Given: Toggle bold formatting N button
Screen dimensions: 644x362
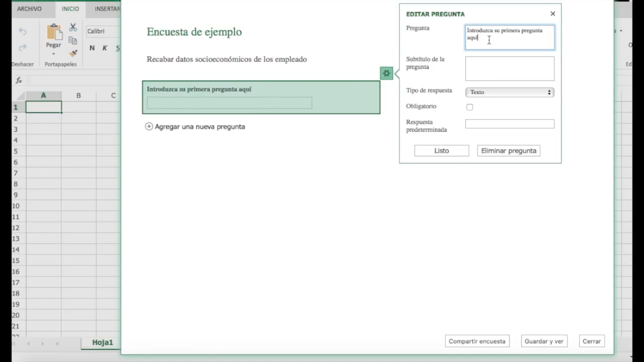Looking at the screenshot, I should coord(92,48).
